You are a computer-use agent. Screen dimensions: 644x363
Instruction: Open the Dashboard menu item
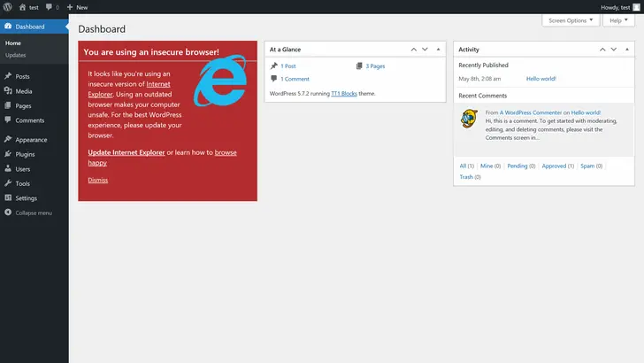pos(34,27)
